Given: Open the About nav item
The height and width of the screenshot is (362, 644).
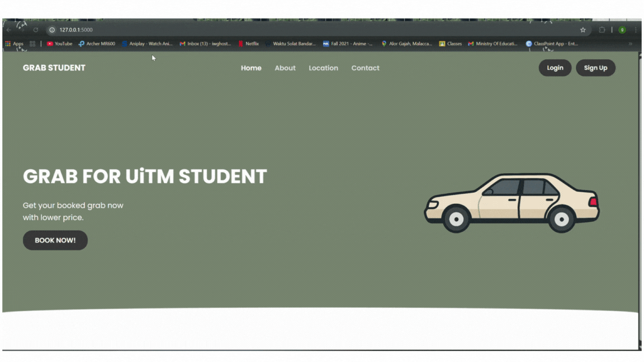Looking at the screenshot, I should [285, 68].
